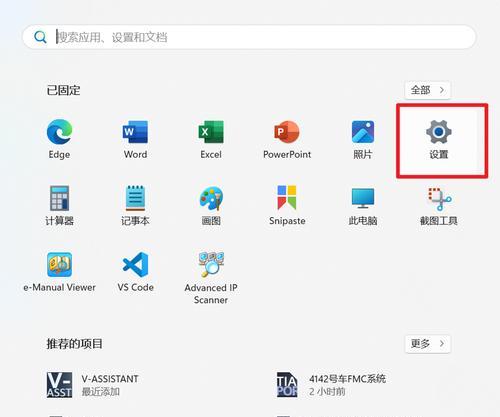Show 更多 recommended items

[428, 344]
